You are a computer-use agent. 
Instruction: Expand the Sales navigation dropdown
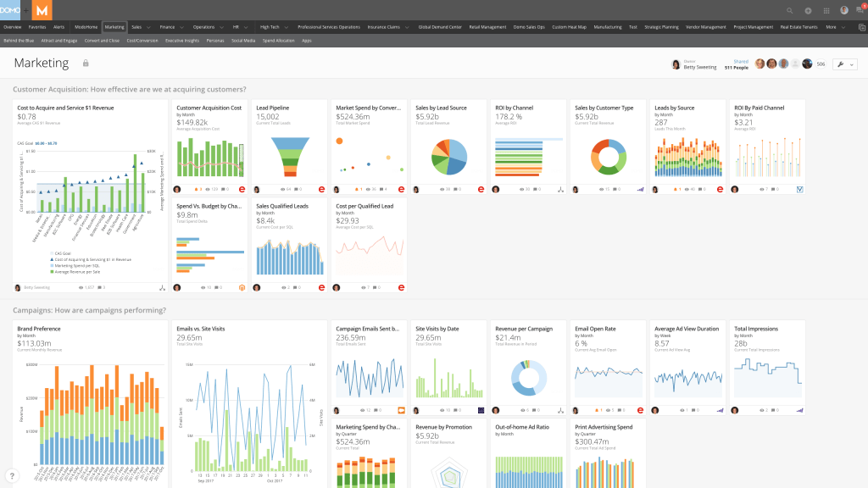point(141,26)
